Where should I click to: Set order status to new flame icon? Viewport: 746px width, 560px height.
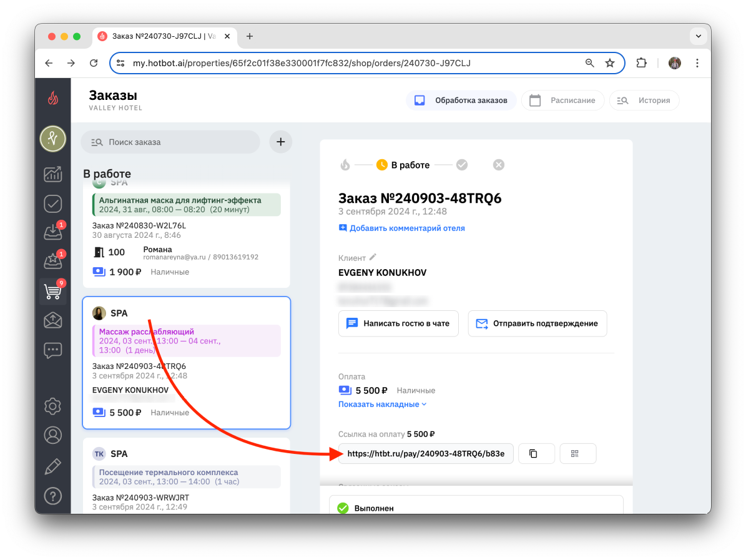click(345, 165)
